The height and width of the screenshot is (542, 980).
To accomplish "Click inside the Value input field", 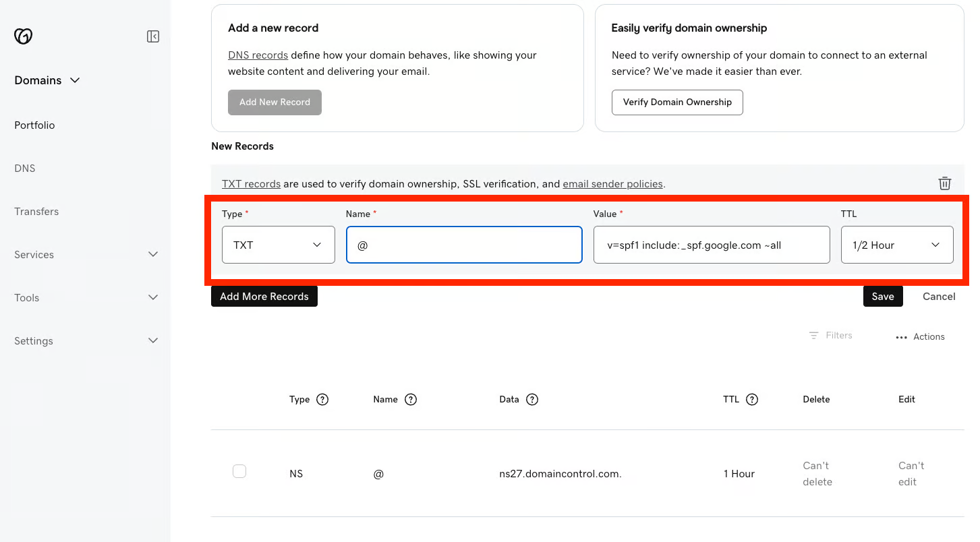I will coord(712,245).
